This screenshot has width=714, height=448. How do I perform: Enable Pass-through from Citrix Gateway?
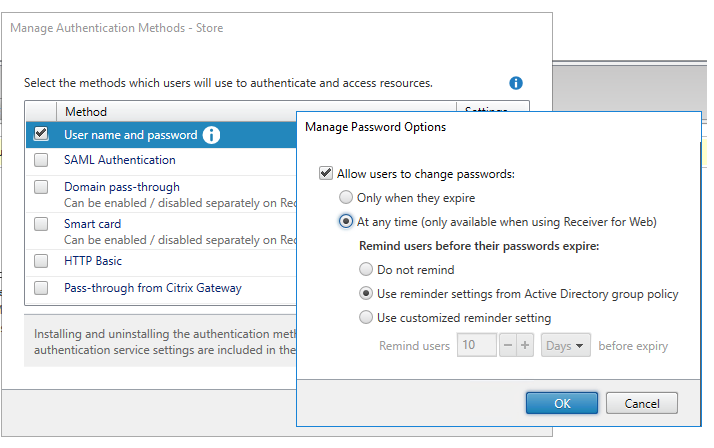41,288
